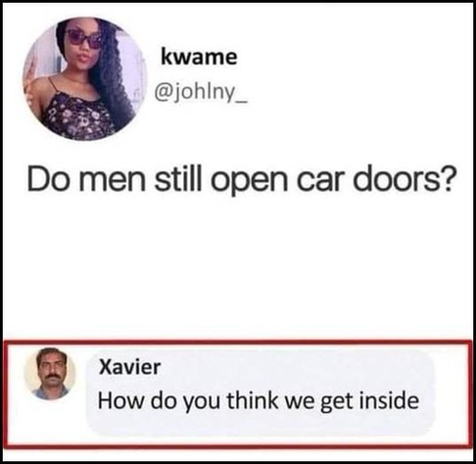Open the profile name kwame
Viewport: 476px width, 464px height.
pos(199,57)
